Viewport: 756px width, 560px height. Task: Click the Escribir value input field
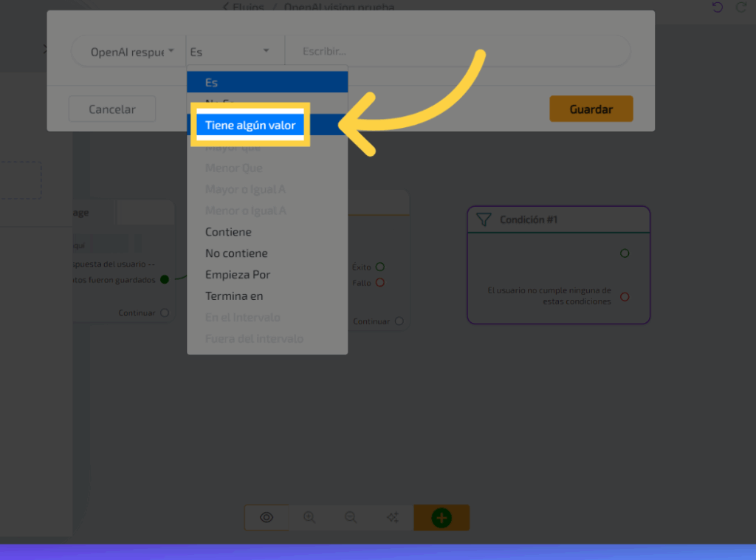(x=458, y=52)
